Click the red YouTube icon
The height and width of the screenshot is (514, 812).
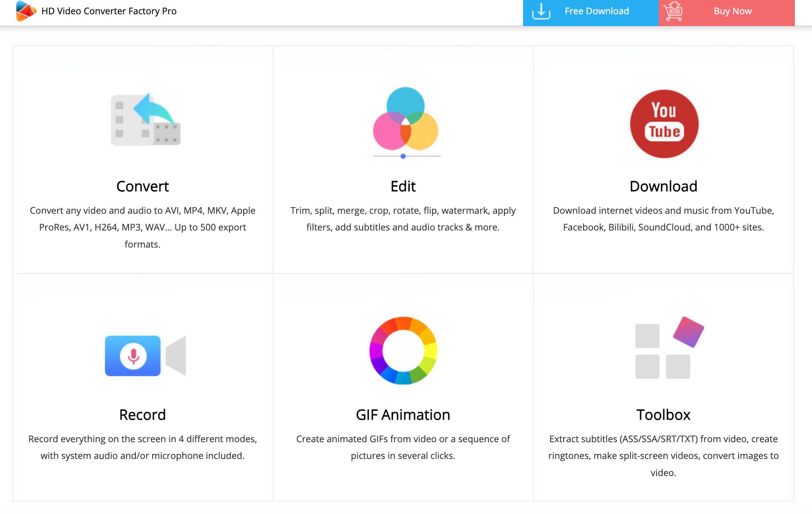pyautogui.click(x=664, y=124)
